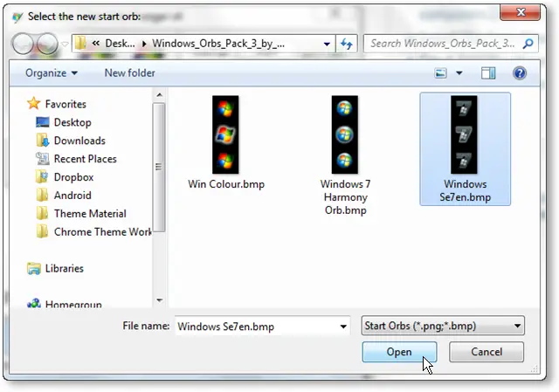Screen dimensions: 559x392
Task: Open the Chrome Theme Work folder
Action: (103, 231)
